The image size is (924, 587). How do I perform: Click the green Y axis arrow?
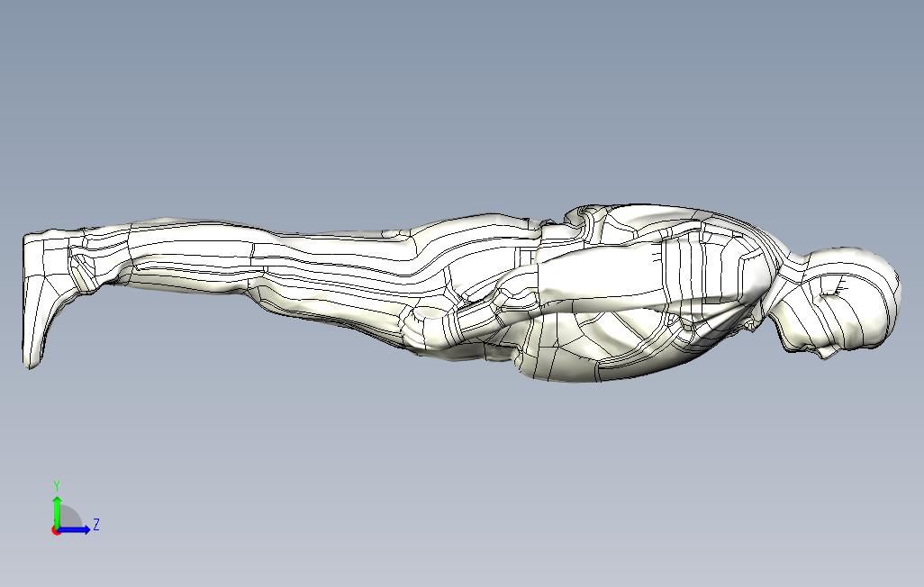(57, 511)
